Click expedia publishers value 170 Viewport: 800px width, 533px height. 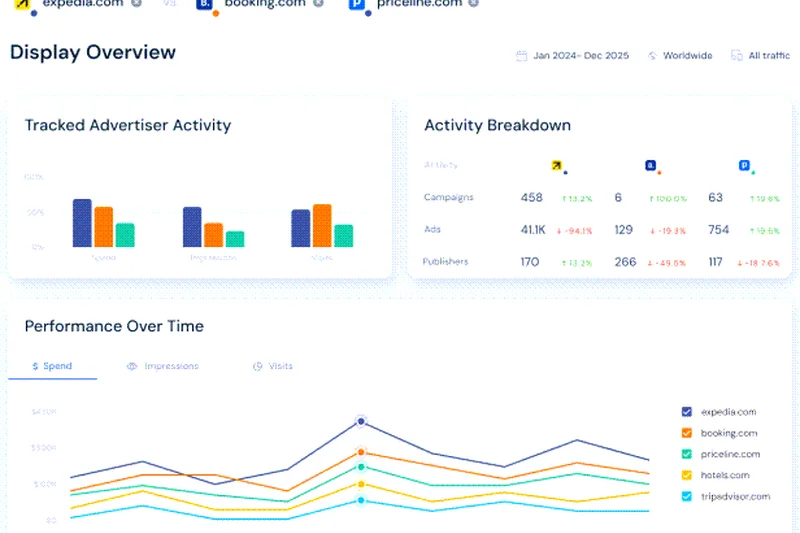[x=530, y=262]
